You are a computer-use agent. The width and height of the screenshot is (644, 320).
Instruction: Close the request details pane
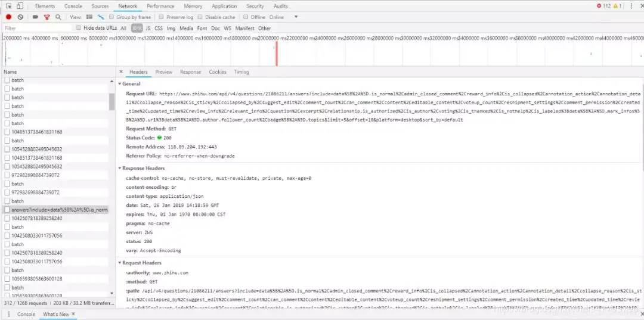[x=121, y=72]
